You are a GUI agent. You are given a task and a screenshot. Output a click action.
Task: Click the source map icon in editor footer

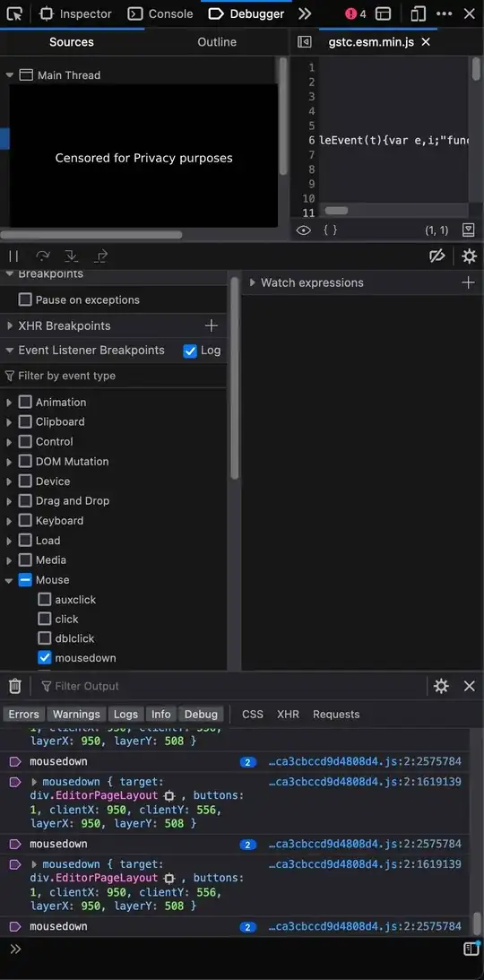pos(469,230)
